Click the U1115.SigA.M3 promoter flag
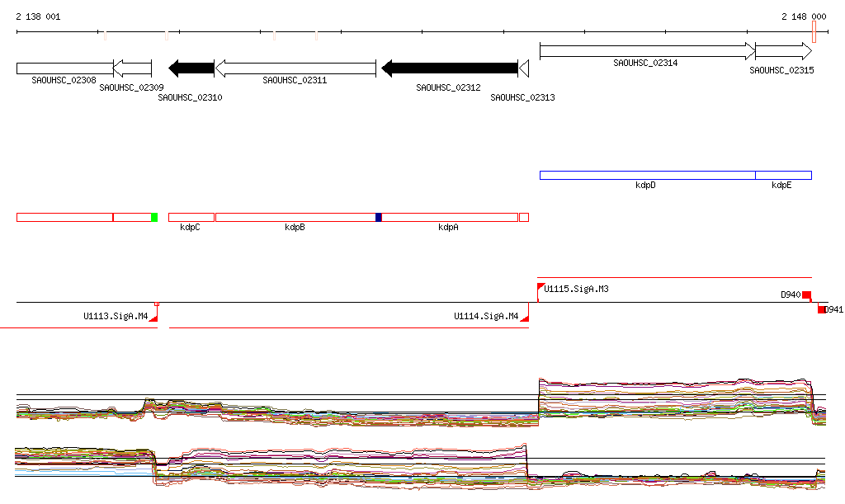This screenshot has height=504, width=845. pyautogui.click(x=541, y=287)
